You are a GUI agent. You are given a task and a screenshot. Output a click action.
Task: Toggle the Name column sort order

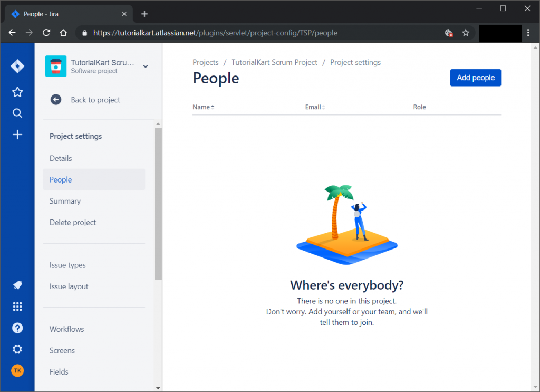(x=202, y=107)
